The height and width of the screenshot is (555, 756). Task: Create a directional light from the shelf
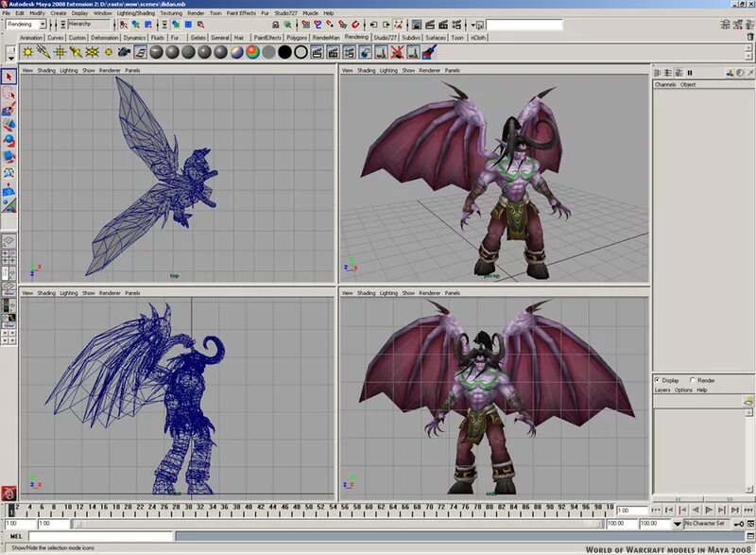43,52
